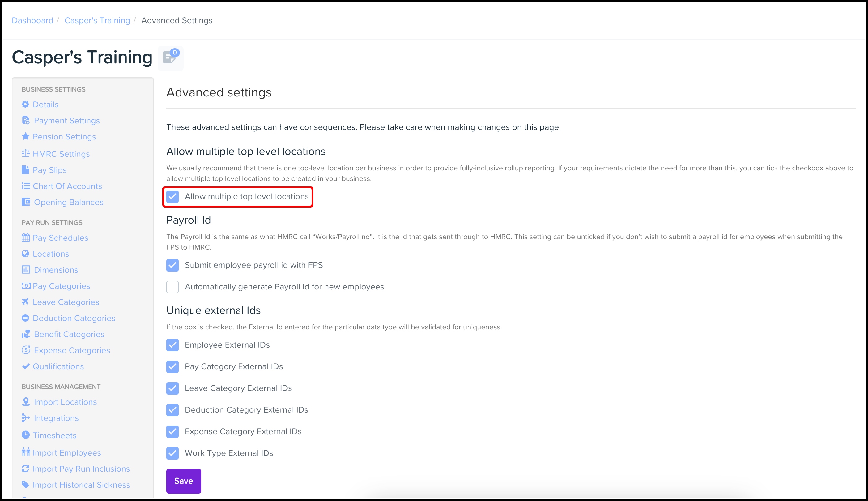
Task: Go to Deduction Categories sidebar item
Action: 74,318
